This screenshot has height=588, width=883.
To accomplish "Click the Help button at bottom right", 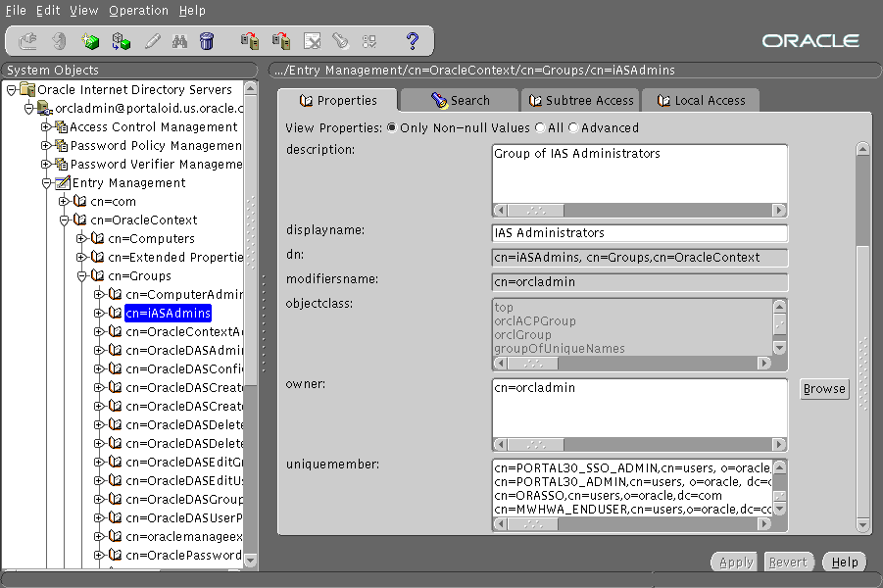I will coord(844,563).
